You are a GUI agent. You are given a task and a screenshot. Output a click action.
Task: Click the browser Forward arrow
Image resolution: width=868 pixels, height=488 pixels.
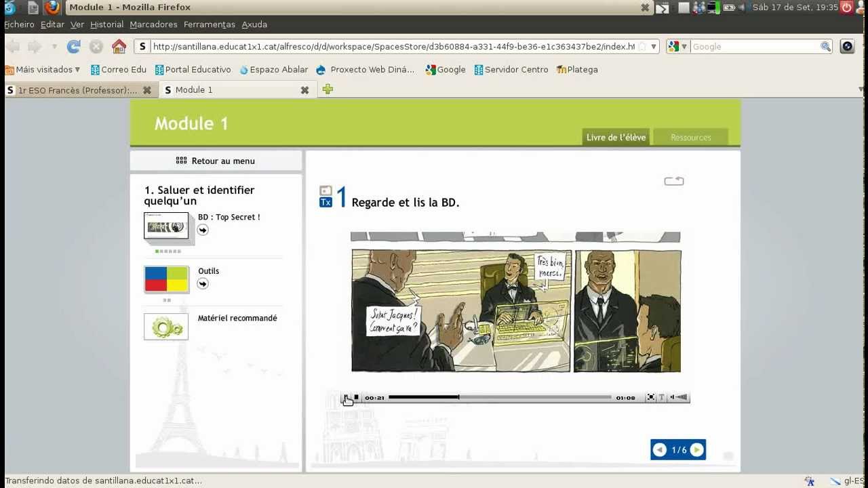[x=35, y=47]
